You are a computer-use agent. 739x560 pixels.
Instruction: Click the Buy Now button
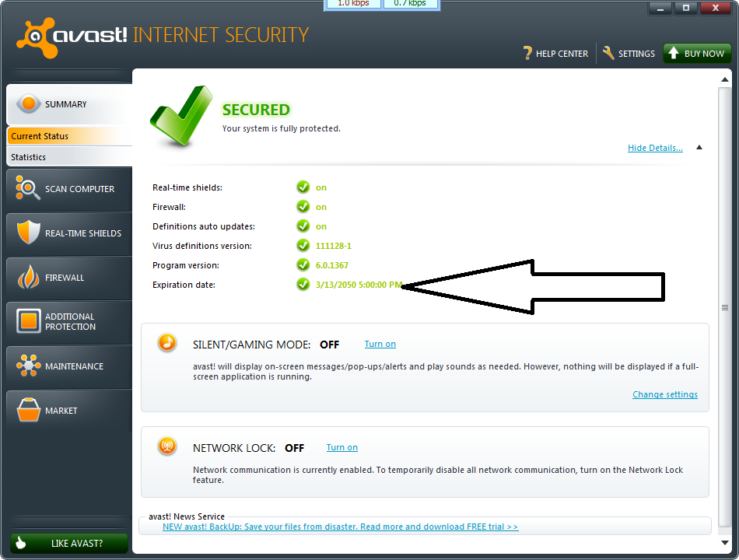697,53
